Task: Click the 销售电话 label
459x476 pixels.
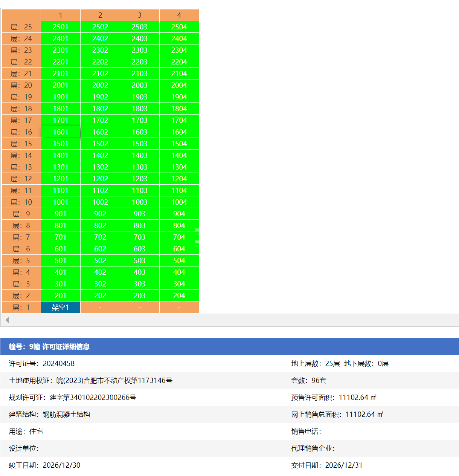Action: [307, 432]
